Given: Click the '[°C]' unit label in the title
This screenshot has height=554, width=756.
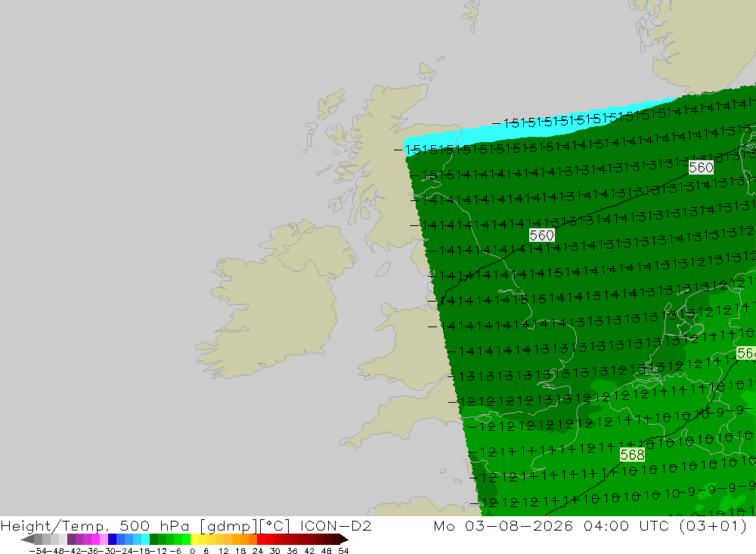Looking at the screenshot, I should [274, 526].
